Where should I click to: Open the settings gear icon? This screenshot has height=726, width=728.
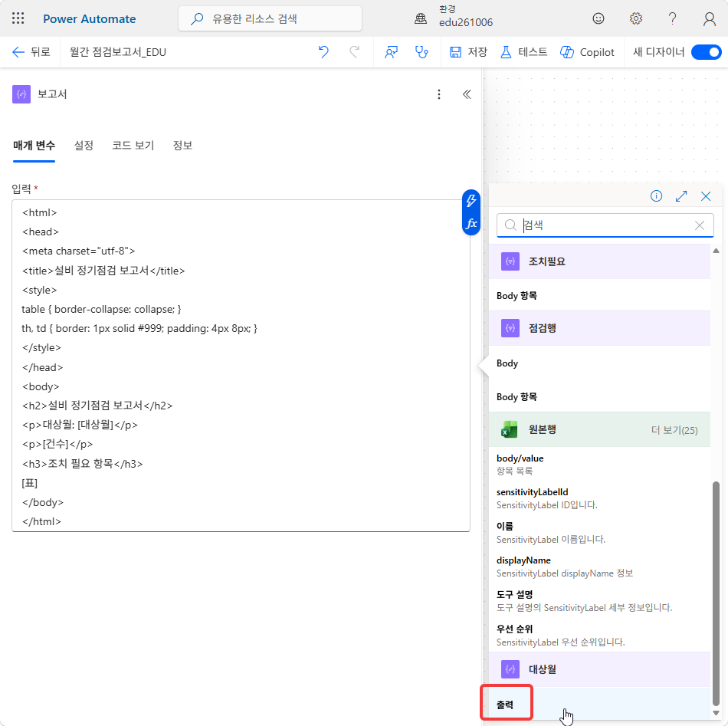click(635, 18)
